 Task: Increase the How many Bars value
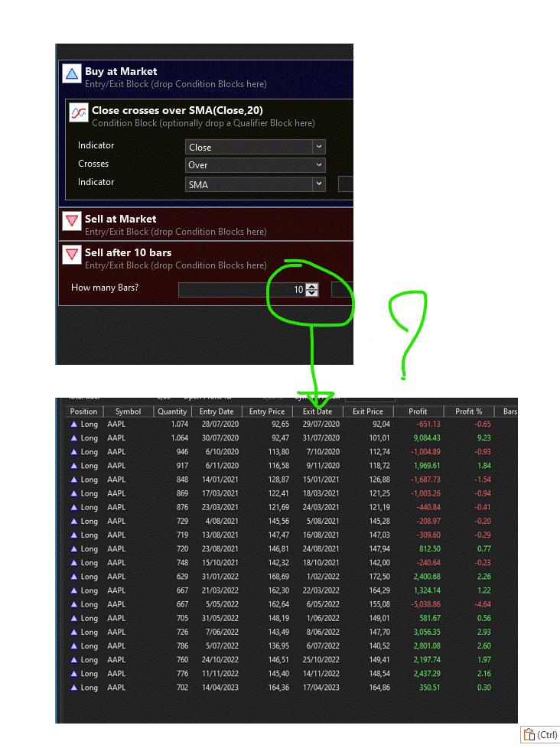311,286
